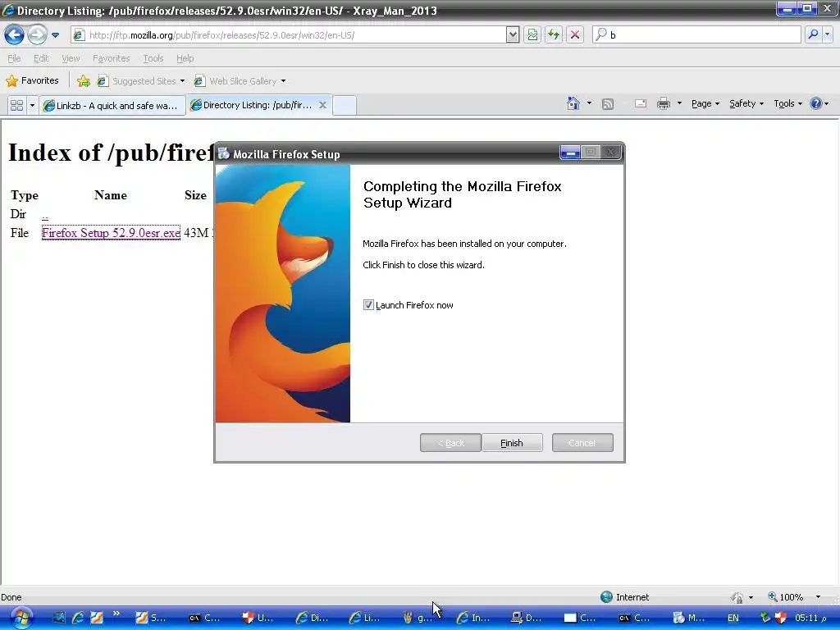Open the Home dropdown arrow
840x630 pixels.
589,103
